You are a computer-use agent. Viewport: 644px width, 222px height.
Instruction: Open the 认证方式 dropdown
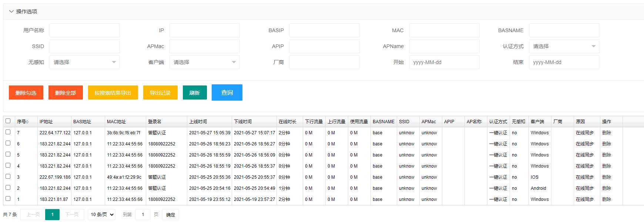tap(564, 46)
